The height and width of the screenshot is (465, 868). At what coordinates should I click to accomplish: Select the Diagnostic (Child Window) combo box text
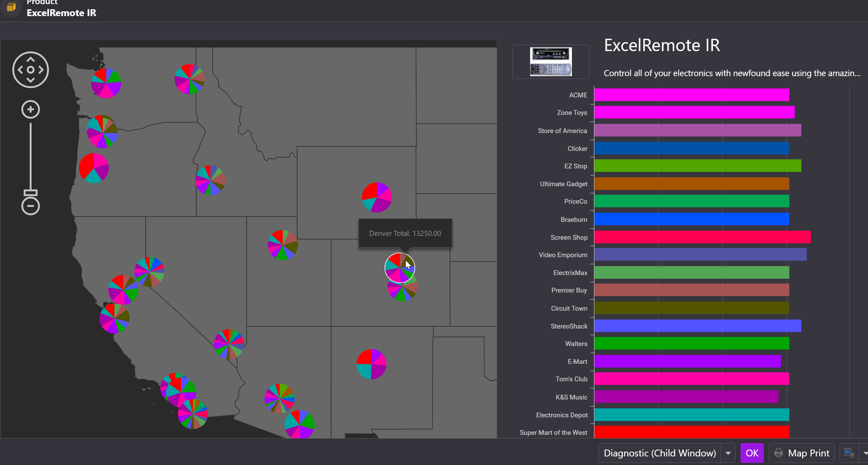(659, 453)
